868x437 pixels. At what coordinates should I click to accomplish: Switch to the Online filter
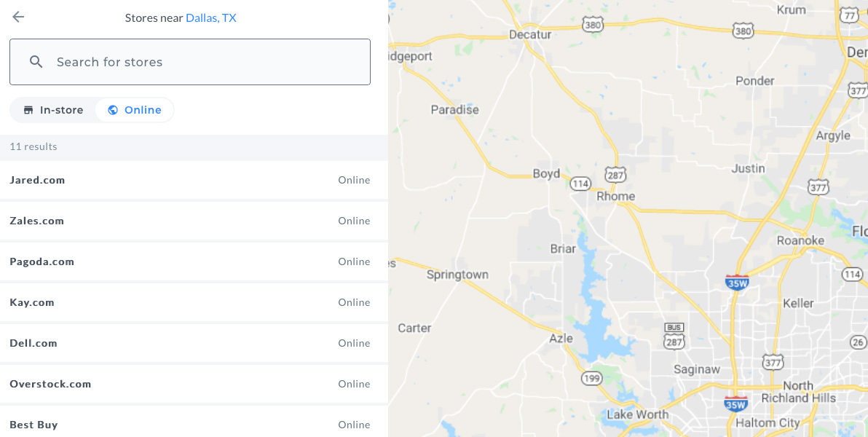(135, 110)
